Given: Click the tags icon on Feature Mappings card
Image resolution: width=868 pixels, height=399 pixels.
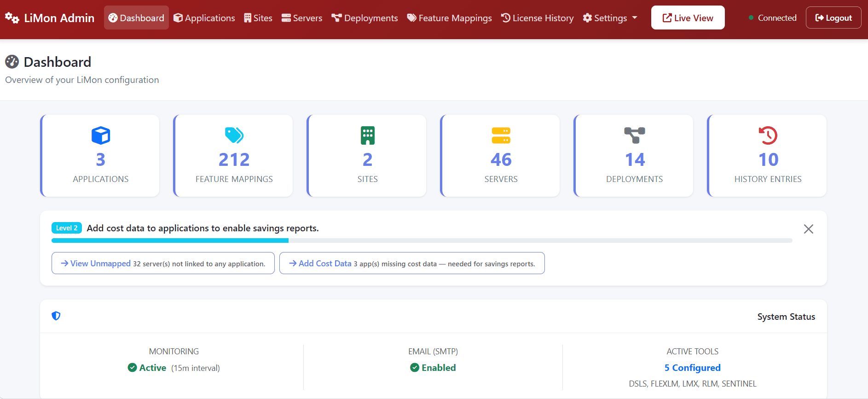Looking at the screenshot, I should (x=234, y=135).
